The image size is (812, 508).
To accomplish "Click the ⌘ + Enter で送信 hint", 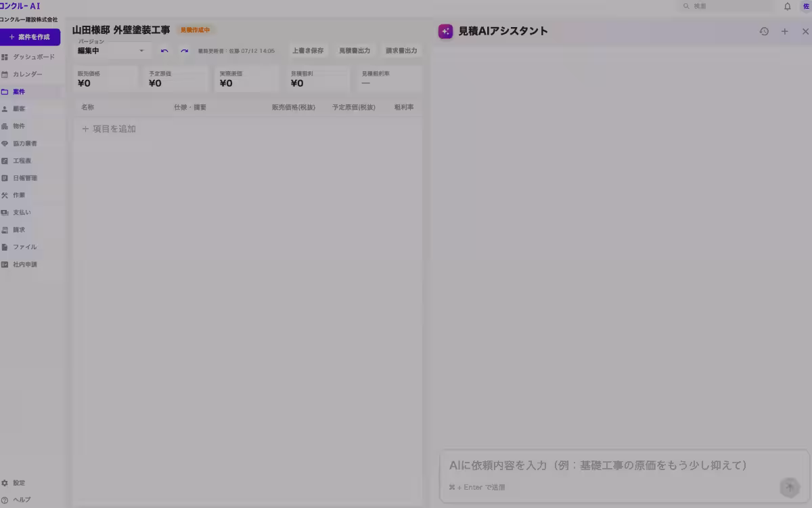I will click(477, 487).
